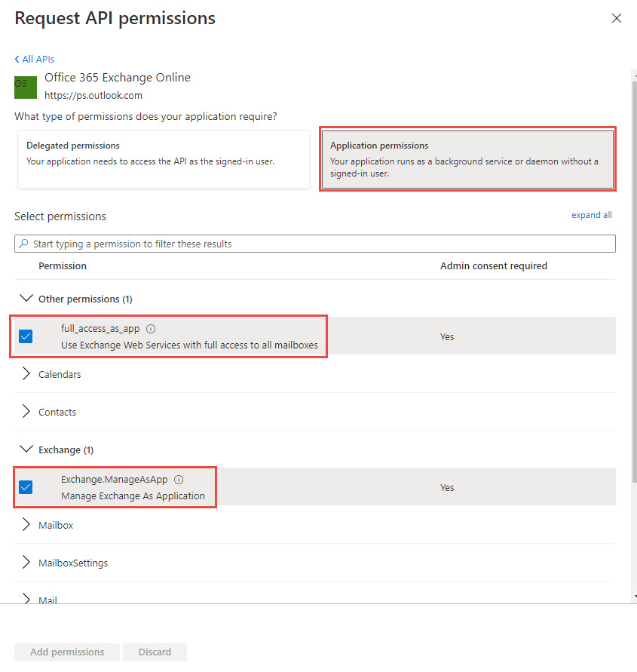
Task: Click the info icon next to Exchange.ManageAsApp
Action: (x=179, y=480)
